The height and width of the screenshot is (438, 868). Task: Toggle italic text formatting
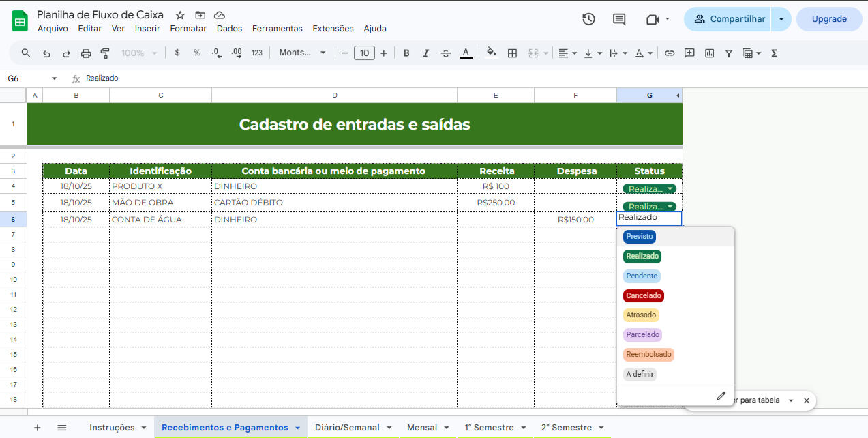[426, 53]
